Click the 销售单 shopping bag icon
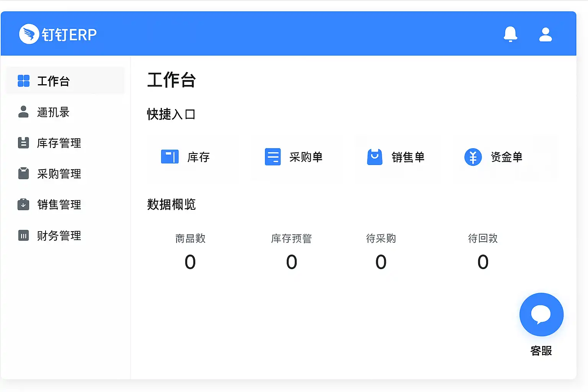This screenshot has height=392, width=588. 375,157
